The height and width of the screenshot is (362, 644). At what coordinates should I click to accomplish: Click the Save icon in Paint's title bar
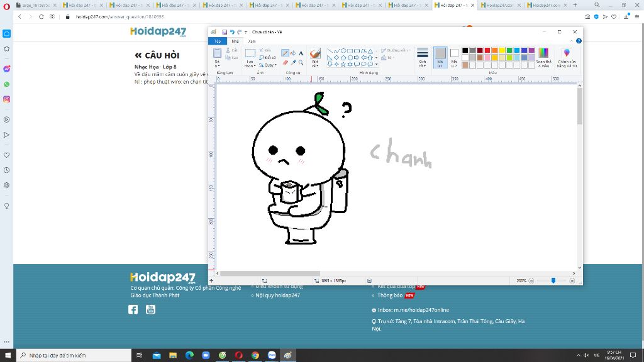[225, 31]
